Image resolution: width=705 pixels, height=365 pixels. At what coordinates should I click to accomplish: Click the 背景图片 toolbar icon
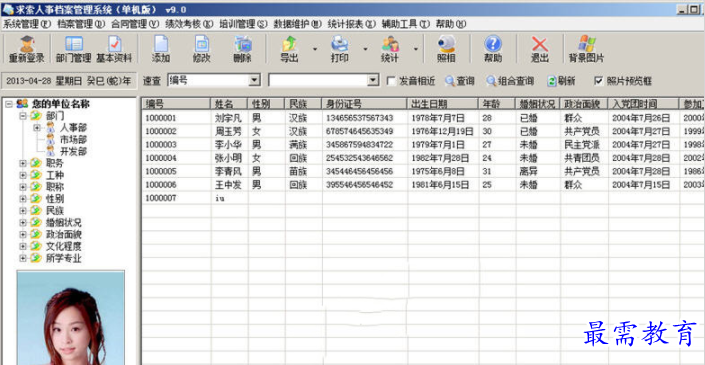click(x=586, y=49)
